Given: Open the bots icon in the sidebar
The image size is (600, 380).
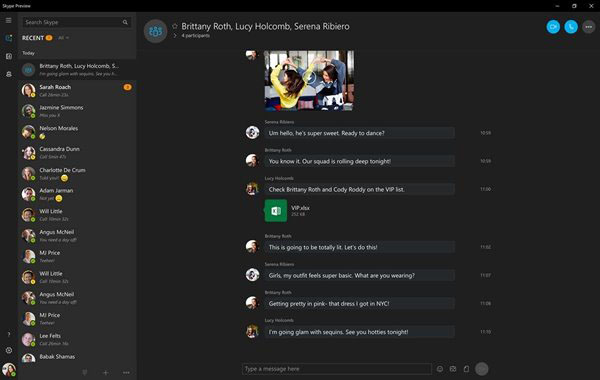Looking at the screenshot, I should pyautogui.click(x=8, y=74).
